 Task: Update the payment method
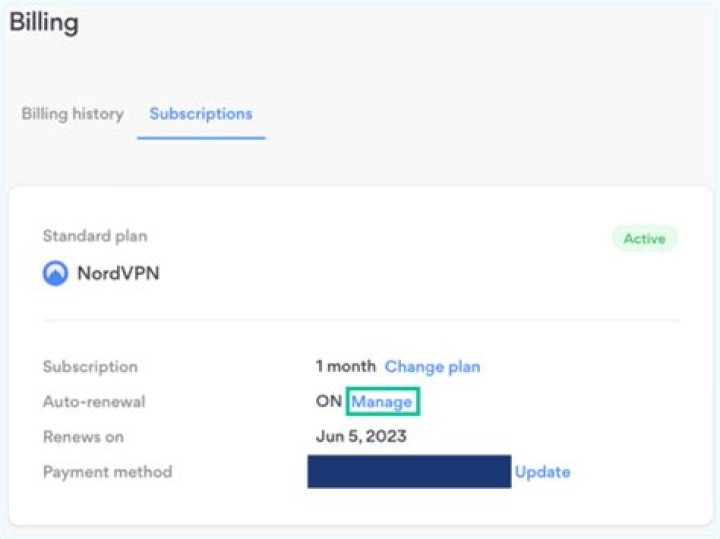click(x=542, y=472)
